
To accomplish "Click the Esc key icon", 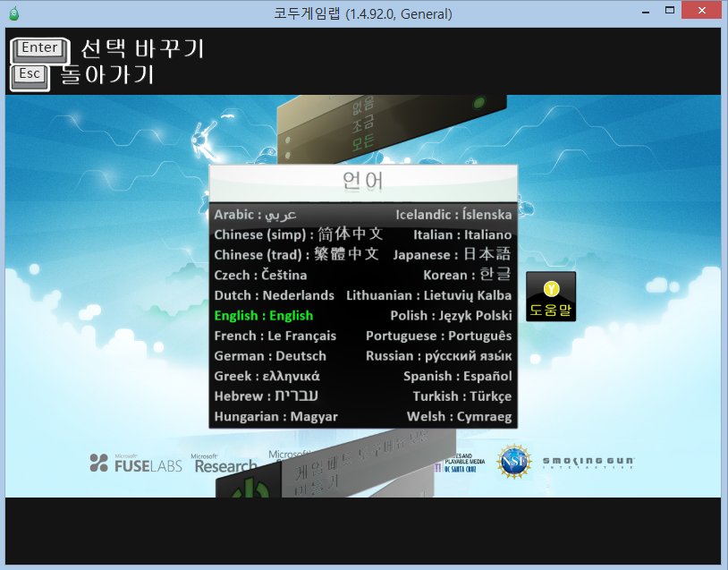I will 30,77.
